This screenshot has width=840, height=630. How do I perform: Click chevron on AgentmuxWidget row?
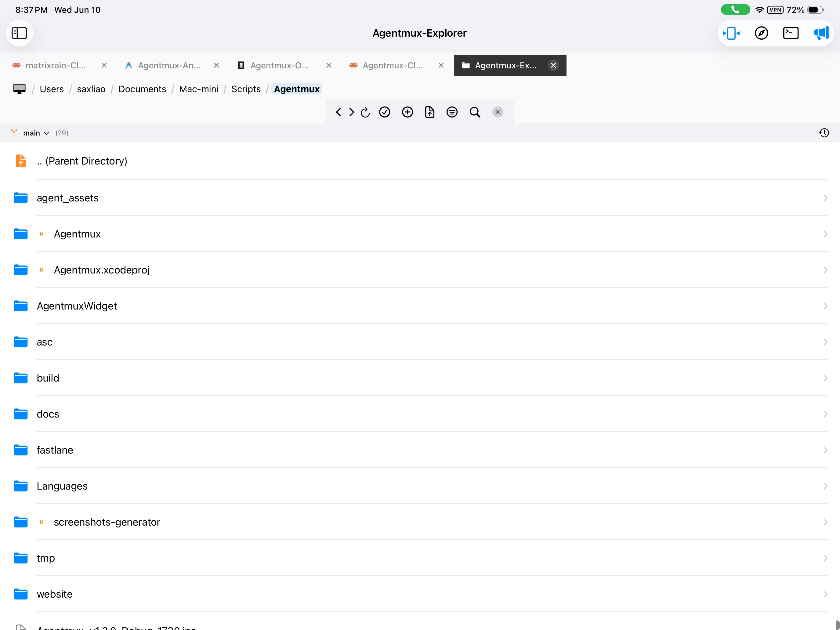pos(825,306)
